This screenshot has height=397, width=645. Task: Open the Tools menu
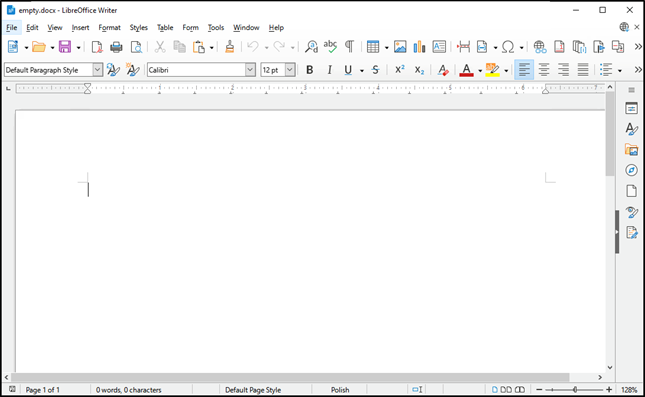pyautogui.click(x=216, y=28)
